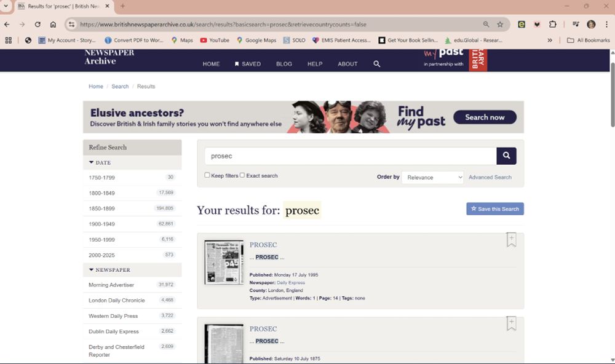Image resolution: width=615 pixels, height=364 pixels.
Task: Open Chrome three-dot menu
Action: tap(606, 25)
